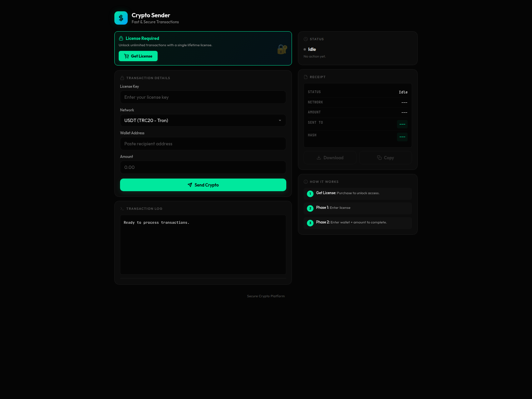Click the receipt Status value 'Idle'
Viewport: 532px width, 399px height.
403,92
